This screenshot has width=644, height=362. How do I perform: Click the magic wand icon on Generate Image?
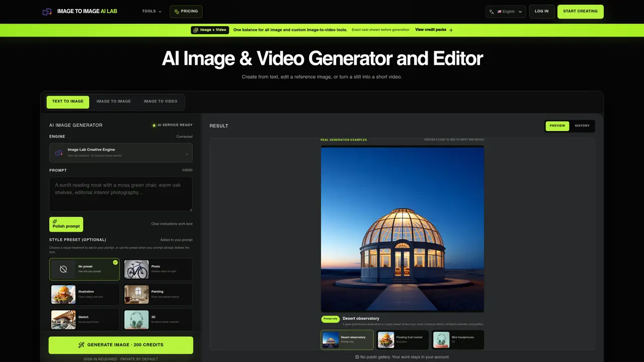[x=82, y=345]
